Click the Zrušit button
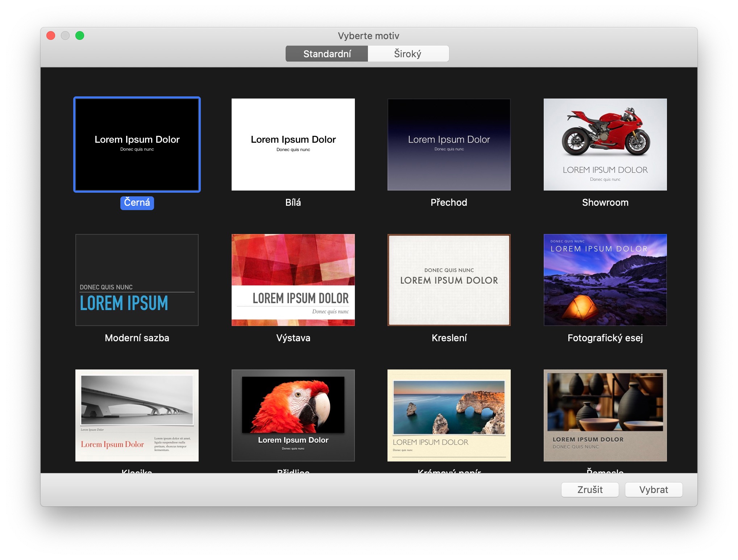This screenshot has width=738, height=560. point(590,490)
